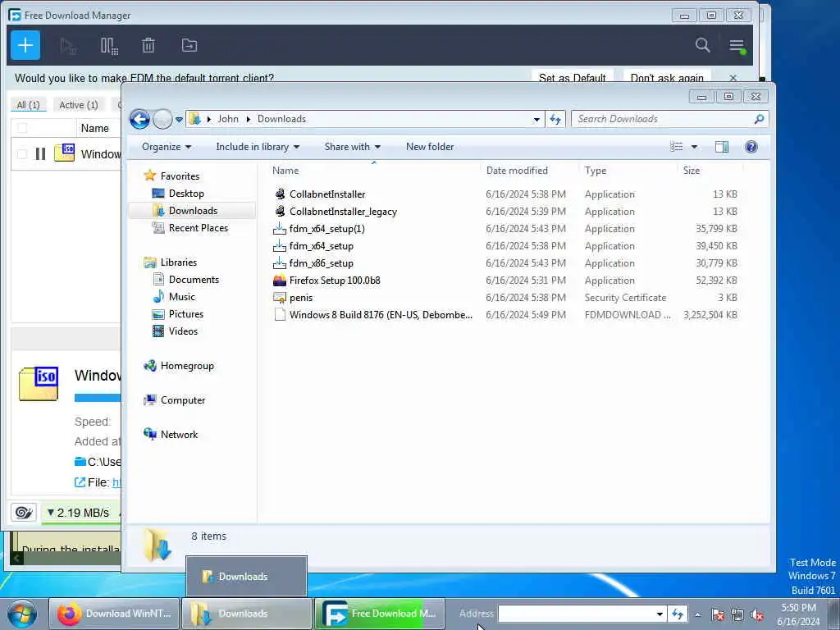Click the FDM download progress bar

98,398
